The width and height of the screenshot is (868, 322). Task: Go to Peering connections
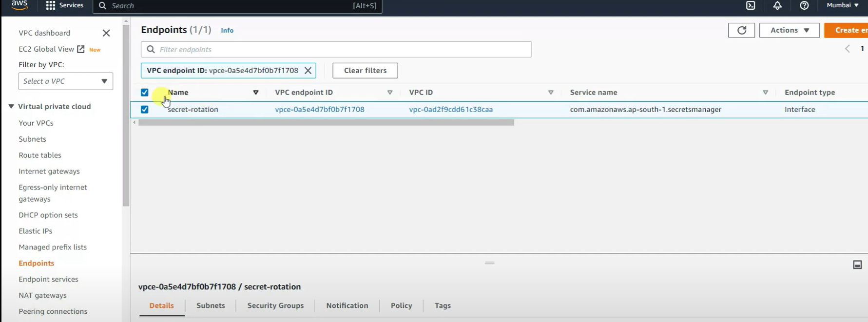point(53,312)
